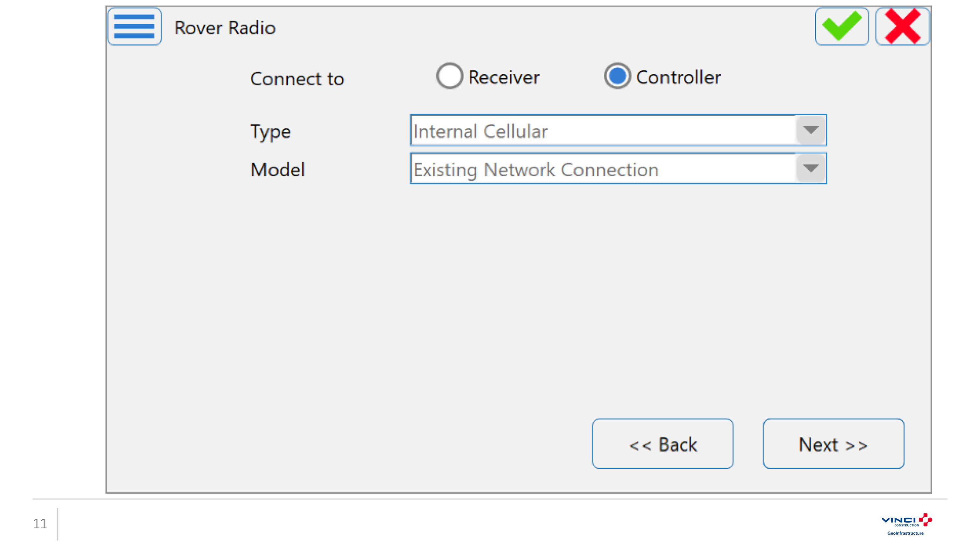Image resolution: width=980 pixels, height=550 pixels.
Task: Click the Rover Radio title text
Action: 225,28
